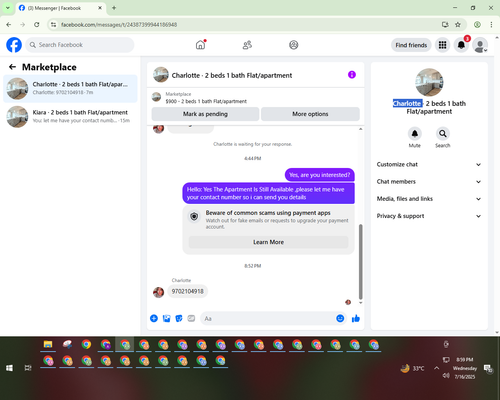This screenshot has height=400, width=500.
Task: Click the Search Facebook field
Action: click(80, 45)
